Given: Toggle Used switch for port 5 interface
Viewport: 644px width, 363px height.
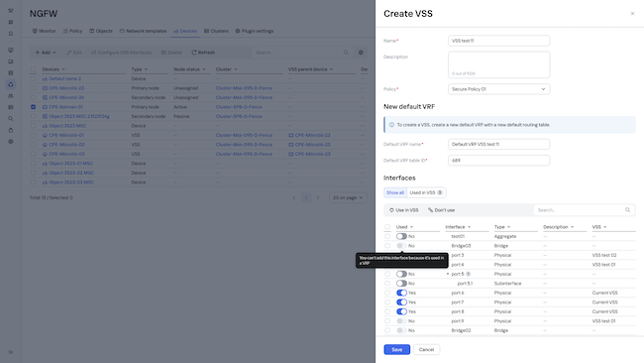Looking at the screenshot, I should [x=401, y=274].
